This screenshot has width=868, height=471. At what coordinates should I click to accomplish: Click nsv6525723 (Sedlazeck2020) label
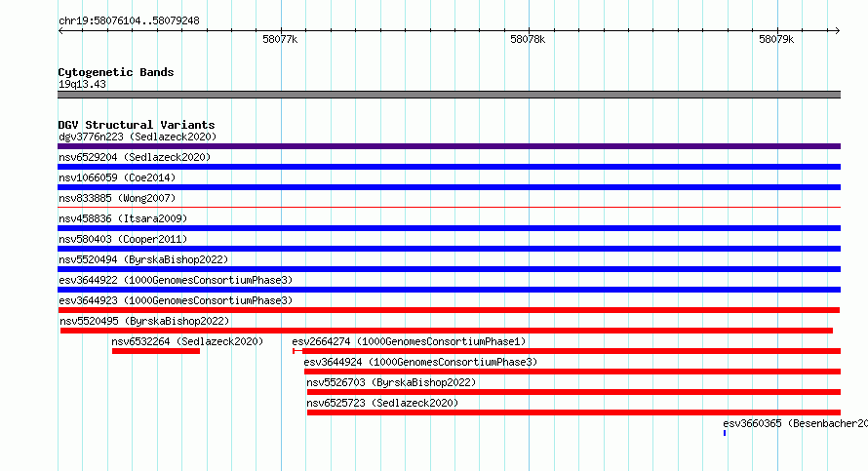382,403
